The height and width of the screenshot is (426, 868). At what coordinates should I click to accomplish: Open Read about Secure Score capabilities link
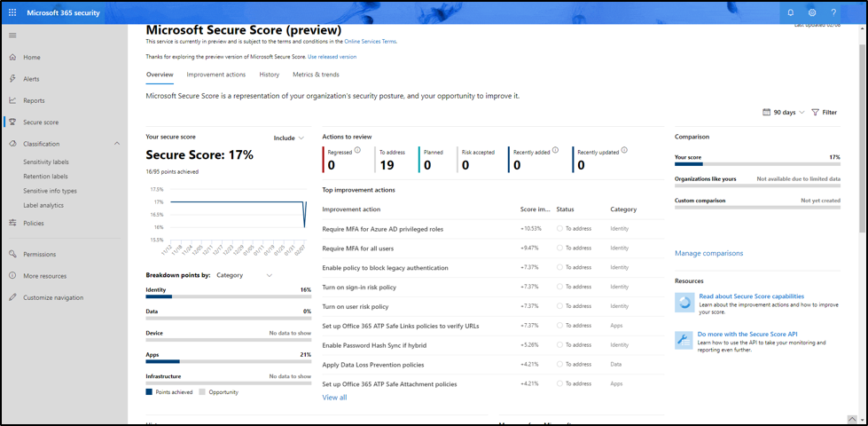coord(751,296)
